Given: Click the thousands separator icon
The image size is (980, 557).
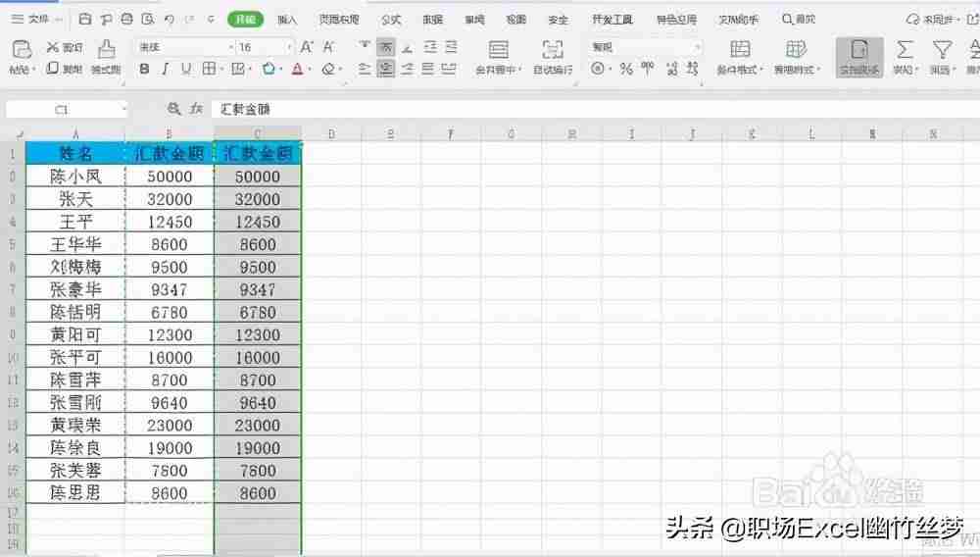Looking at the screenshot, I should point(648,68).
